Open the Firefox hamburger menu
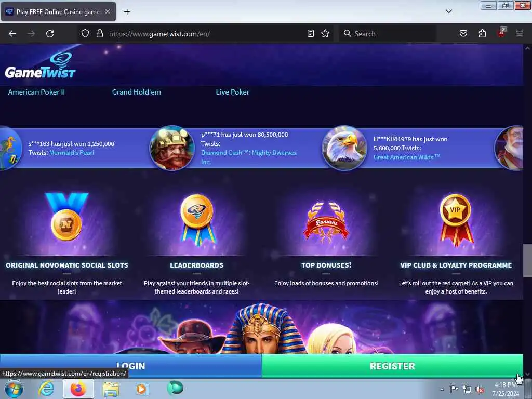Image resolution: width=532 pixels, height=399 pixels. pos(520,33)
